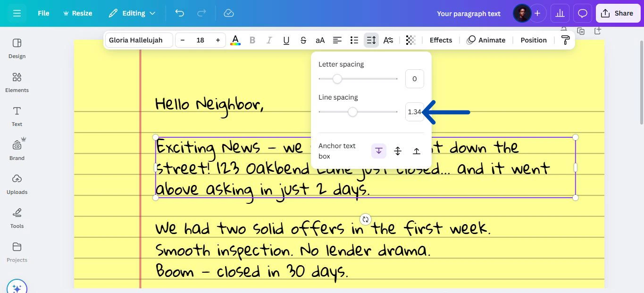This screenshot has width=644, height=293.
Task: Anchor text box to top
Action: (378, 151)
